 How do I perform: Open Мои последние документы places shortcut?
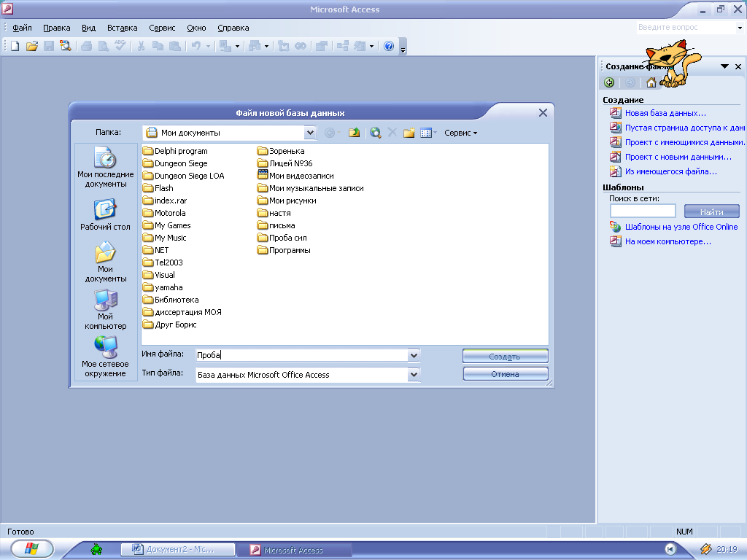pyautogui.click(x=105, y=167)
